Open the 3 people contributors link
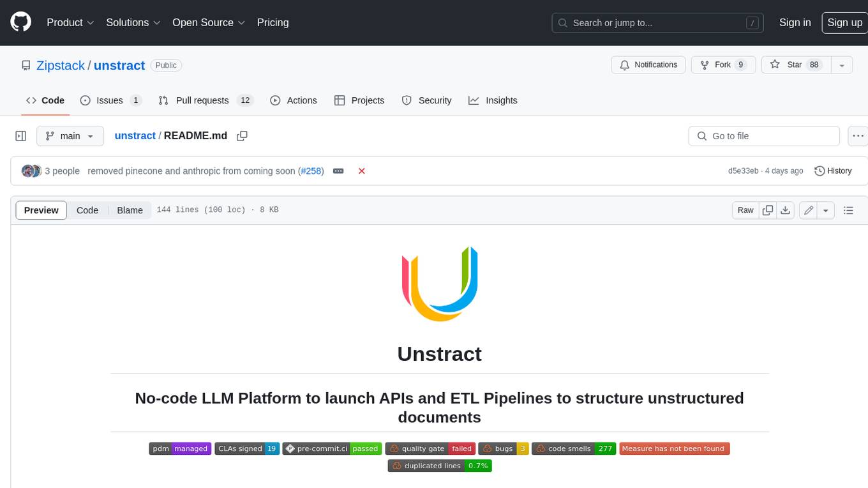Viewport: 868px width, 488px height. point(62,171)
